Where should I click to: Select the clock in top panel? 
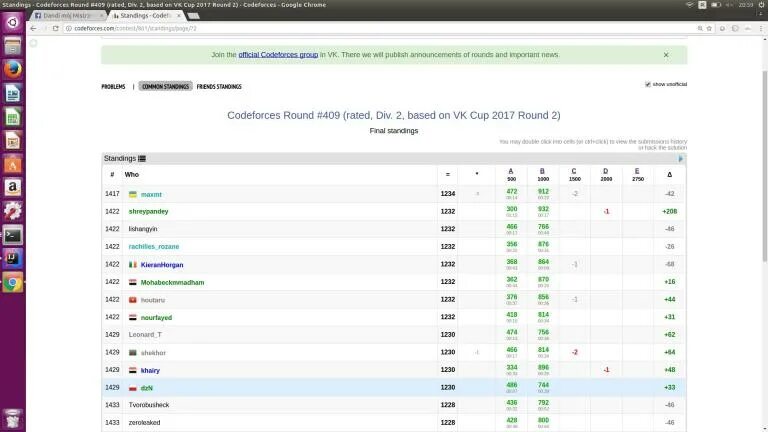(x=746, y=4)
